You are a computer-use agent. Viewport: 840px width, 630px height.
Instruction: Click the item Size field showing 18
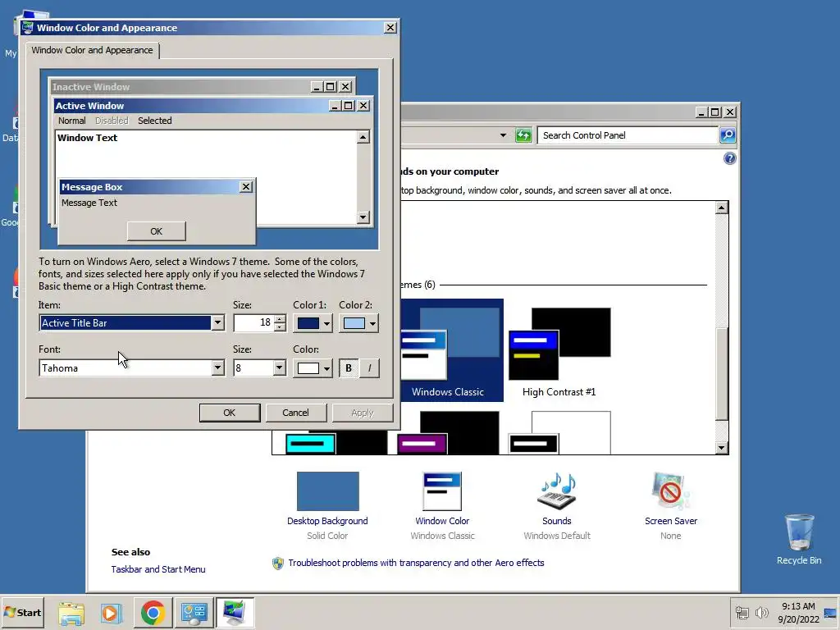pos(253,323)
